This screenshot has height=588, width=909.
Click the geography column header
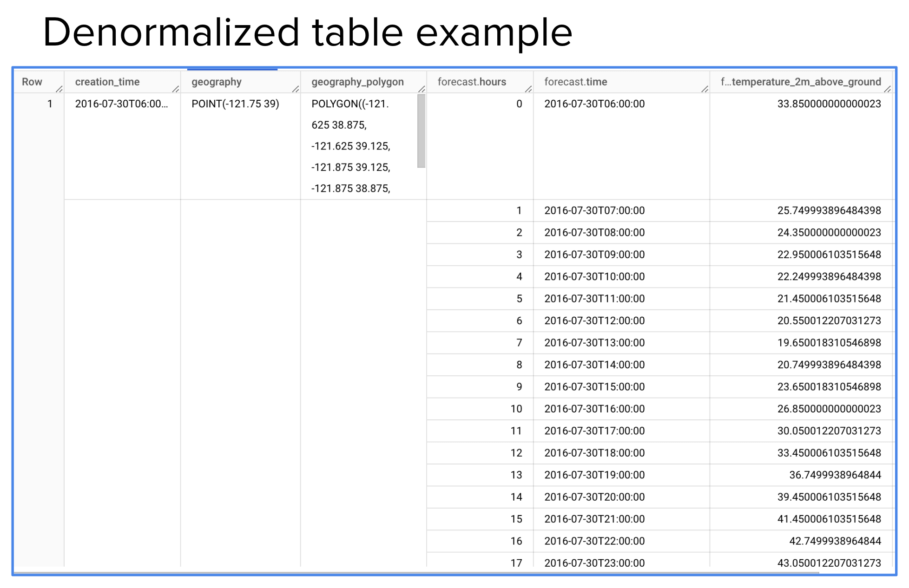(217, 82)
